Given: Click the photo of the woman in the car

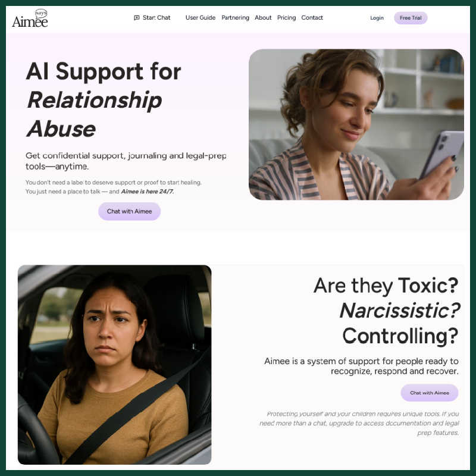Looking at the screenshot, I should [x=115, y=365].
